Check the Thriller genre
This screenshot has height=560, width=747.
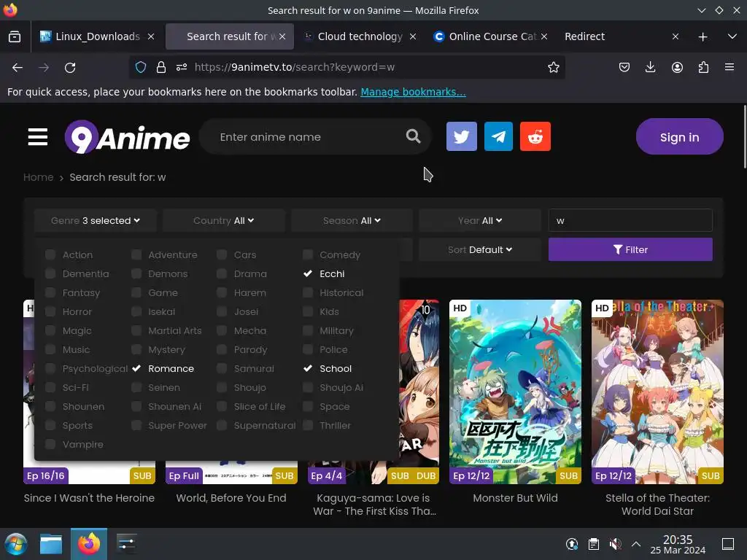click(x=308, y=426)
